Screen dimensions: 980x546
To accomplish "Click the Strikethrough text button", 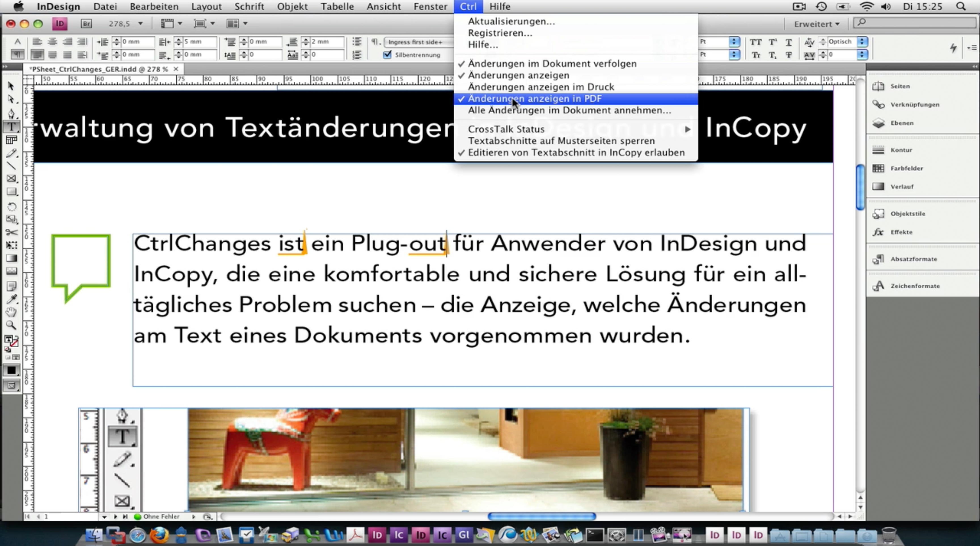I will click(x=789, y=55).
